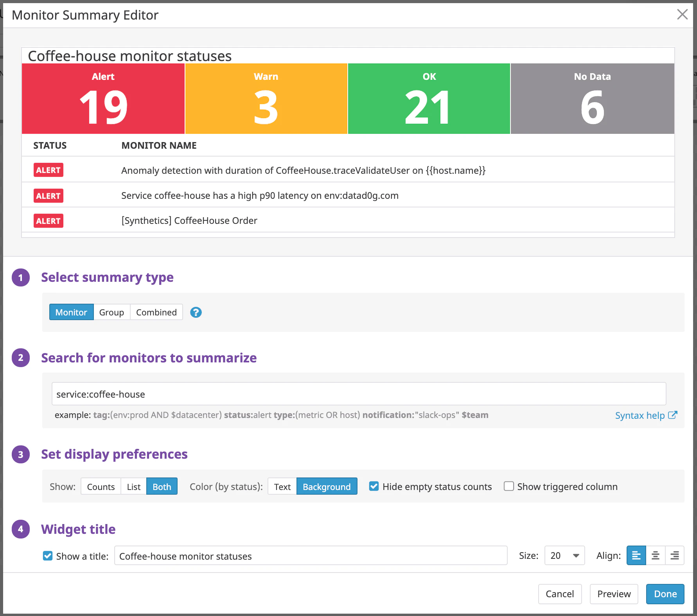Viewport: 697px width, 616px height.
Task: Open the title Size dropdown
Action: pyautogui.click(x=564, y=555)
